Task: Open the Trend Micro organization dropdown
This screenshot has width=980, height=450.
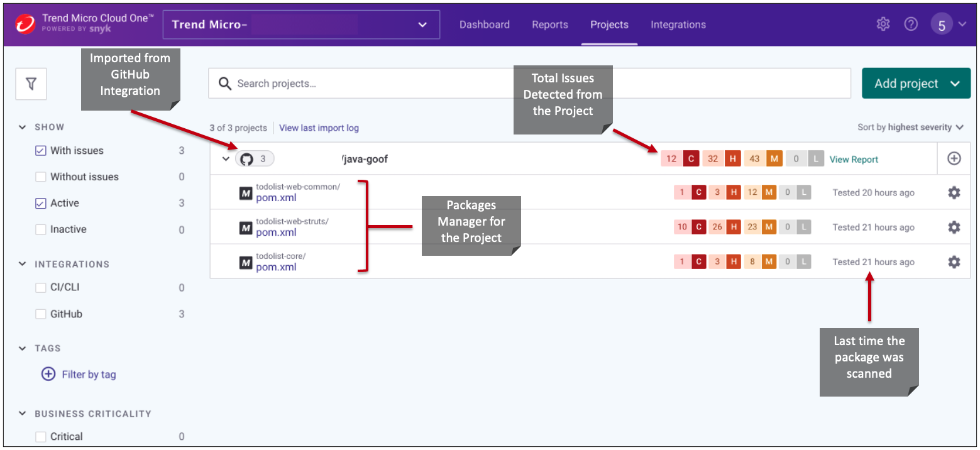Action: click(x=302, y=25)
